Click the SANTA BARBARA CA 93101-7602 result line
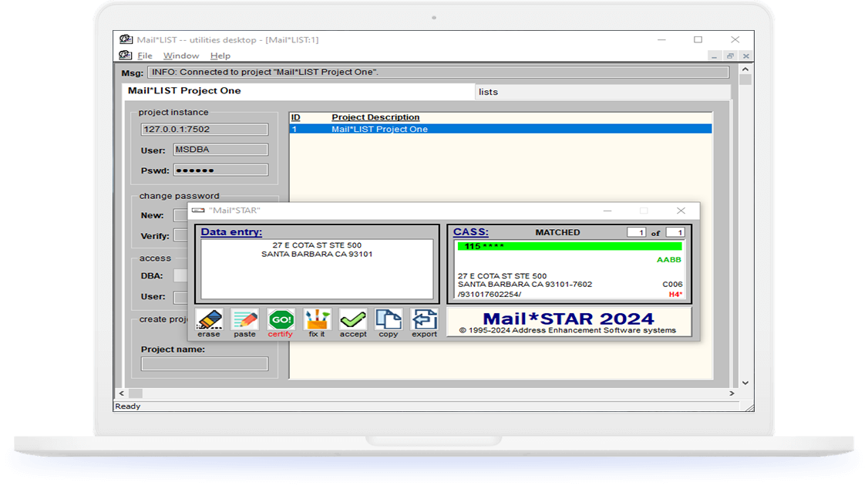This screenshot has height=486, width=868. tap(525, 285)
